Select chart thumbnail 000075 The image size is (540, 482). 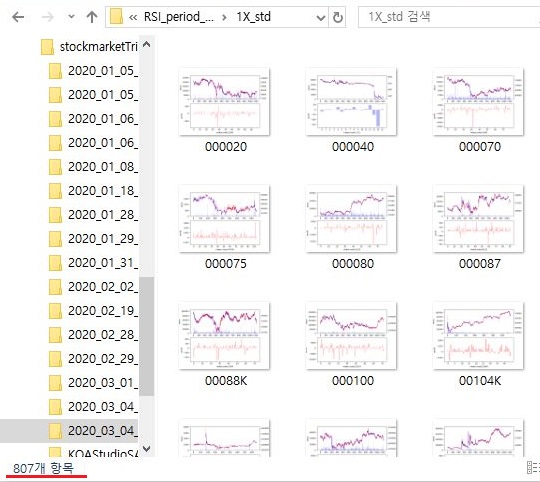(x=224, y=219)
